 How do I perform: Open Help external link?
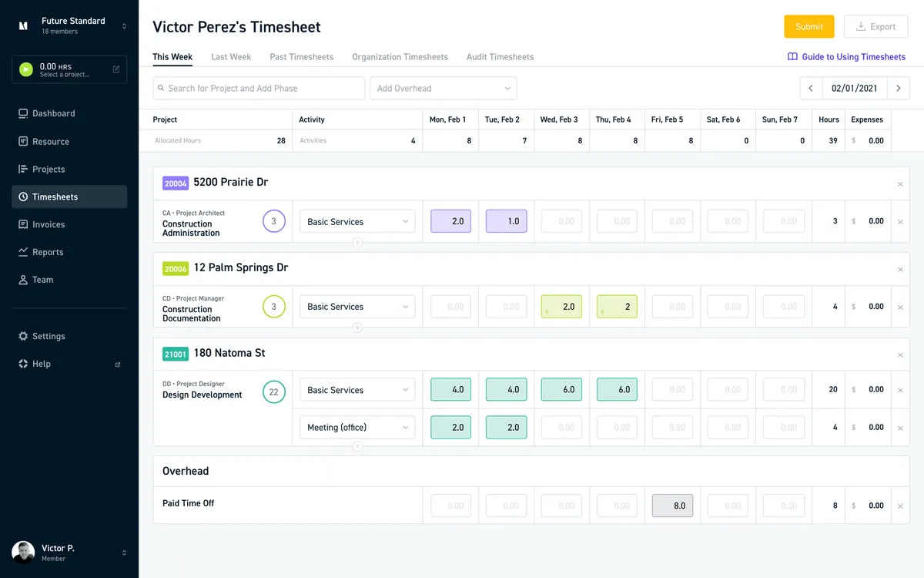pos(118,365)
